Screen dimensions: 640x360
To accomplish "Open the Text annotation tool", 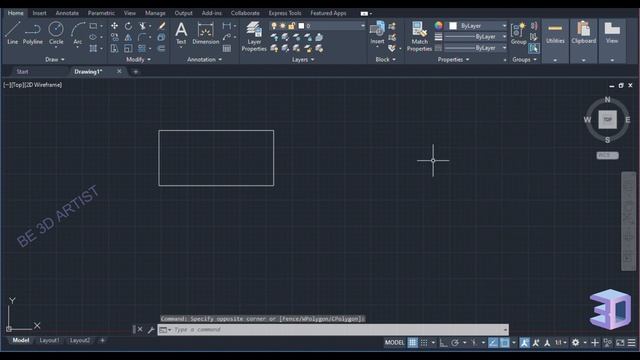I will (181, 33).
